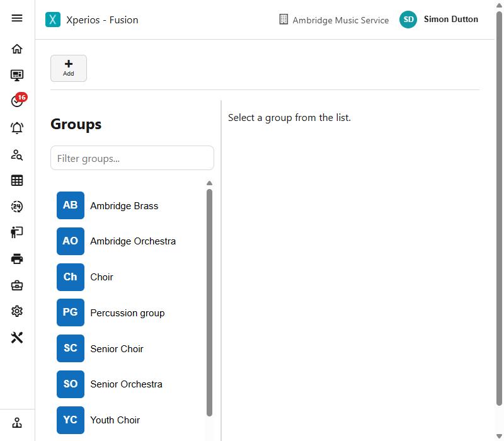This screenshot has height=441, width=504.
Task: Open the person search icon
Action: [x=17, y=154]
